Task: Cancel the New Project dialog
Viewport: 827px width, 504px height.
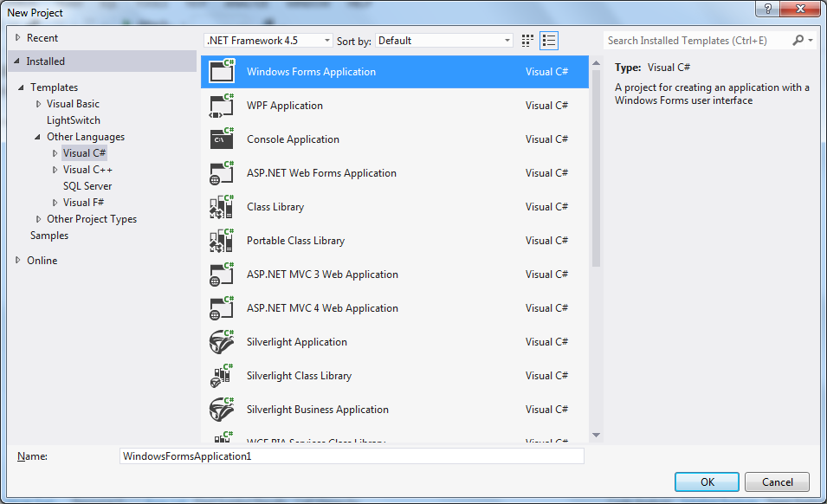Action: coord(777,481)
